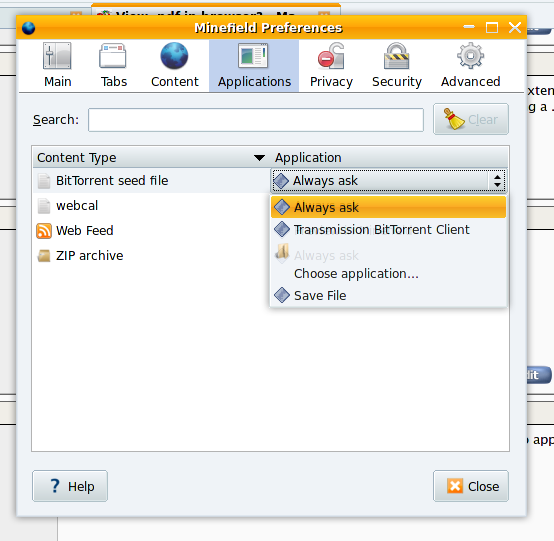Select the webcal content type row
Screen dimensions: 554x541
152,206
